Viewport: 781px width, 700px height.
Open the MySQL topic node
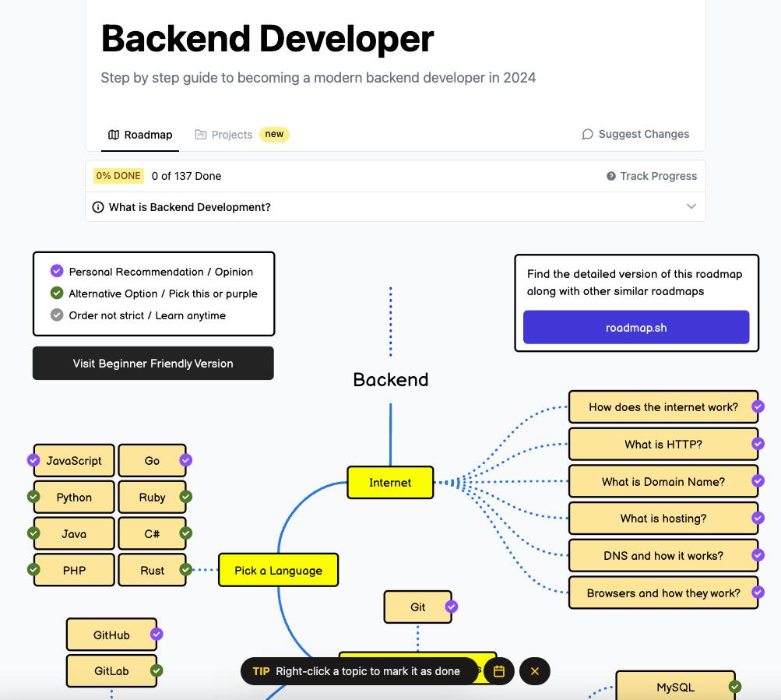[x=675, y=686]
